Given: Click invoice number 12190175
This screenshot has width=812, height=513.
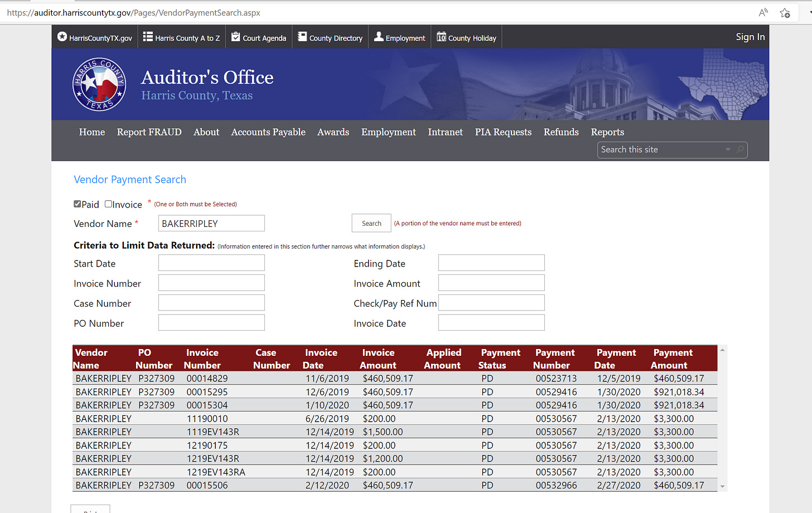Looking at the screenshot, I should (x=207, y=446).
